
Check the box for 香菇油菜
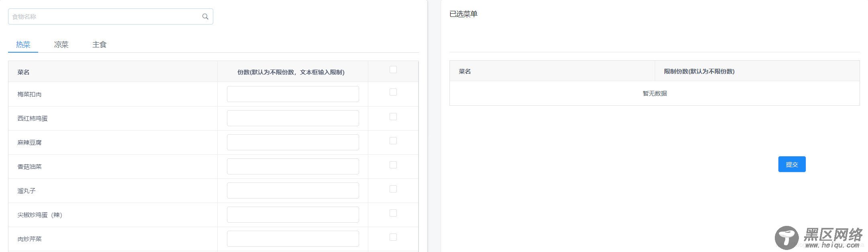click(393, 165)
